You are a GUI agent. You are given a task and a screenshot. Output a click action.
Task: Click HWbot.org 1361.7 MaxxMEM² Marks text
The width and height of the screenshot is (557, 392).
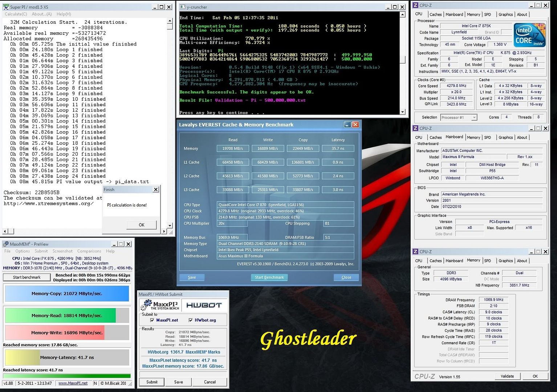coord(184,352)
